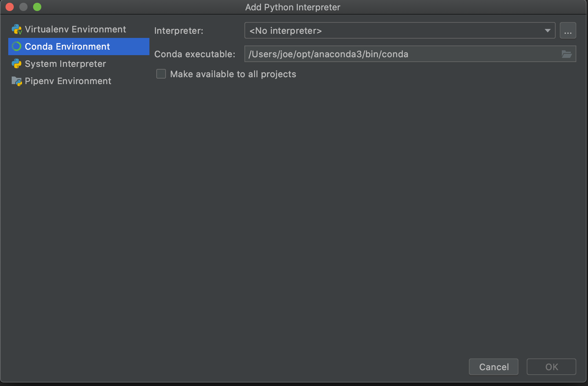Check the box next to Make available option
588x386 pixels.
coord(161,73)
